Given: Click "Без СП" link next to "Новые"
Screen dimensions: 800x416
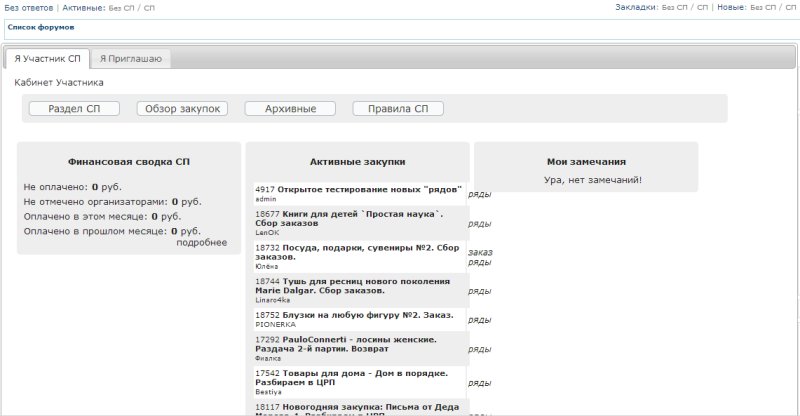Looking at the screenshot, I should [x=762, y=8].
